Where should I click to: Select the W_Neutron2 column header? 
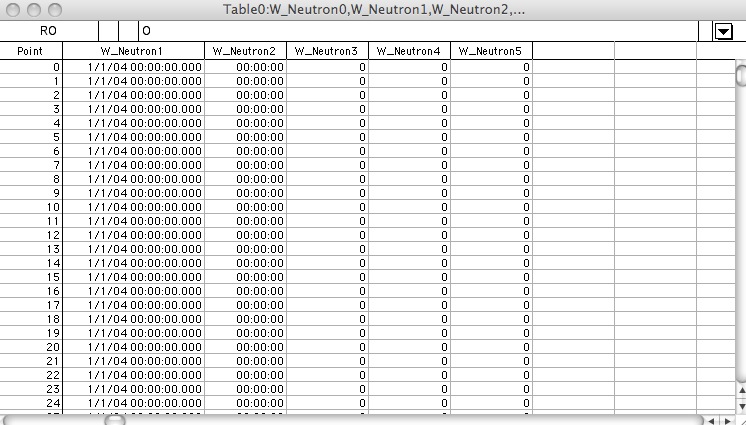pos(245,51)
